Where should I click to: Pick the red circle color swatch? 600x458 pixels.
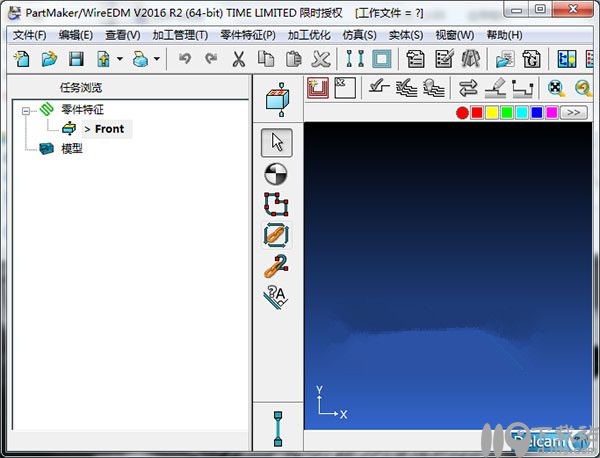coord(462,113)
